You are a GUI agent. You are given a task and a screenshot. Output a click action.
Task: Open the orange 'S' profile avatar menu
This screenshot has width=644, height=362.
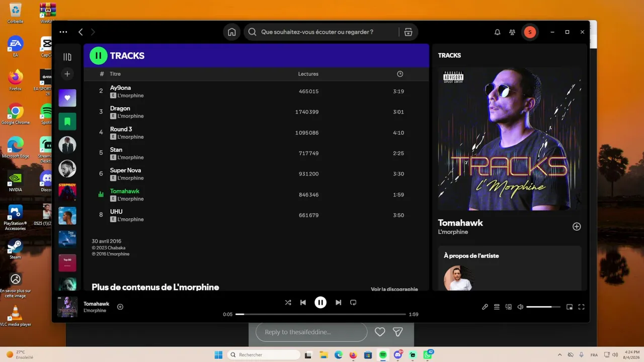530,32
